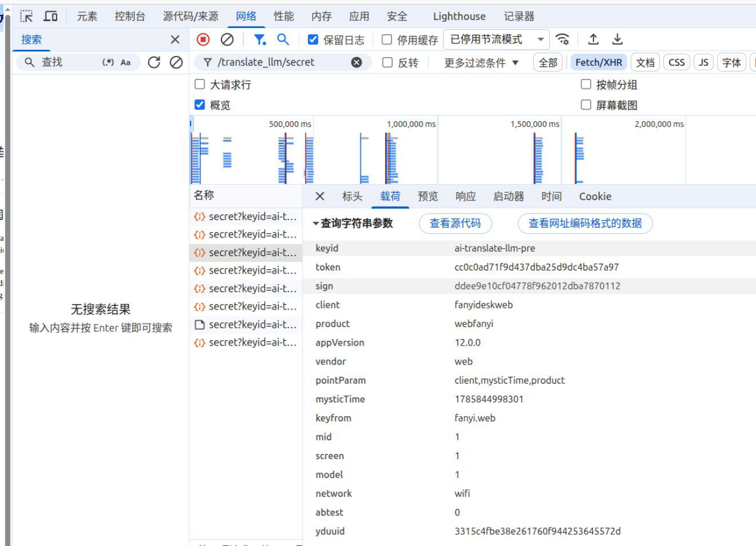The image size is (756, 546).
Task: Select the 全部 request type filter
Action: 548,62
